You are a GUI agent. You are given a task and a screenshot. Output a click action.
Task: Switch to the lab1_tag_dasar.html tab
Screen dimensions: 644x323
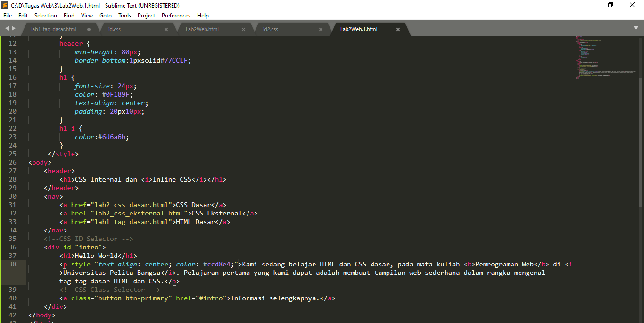click(x=53, y=29)
